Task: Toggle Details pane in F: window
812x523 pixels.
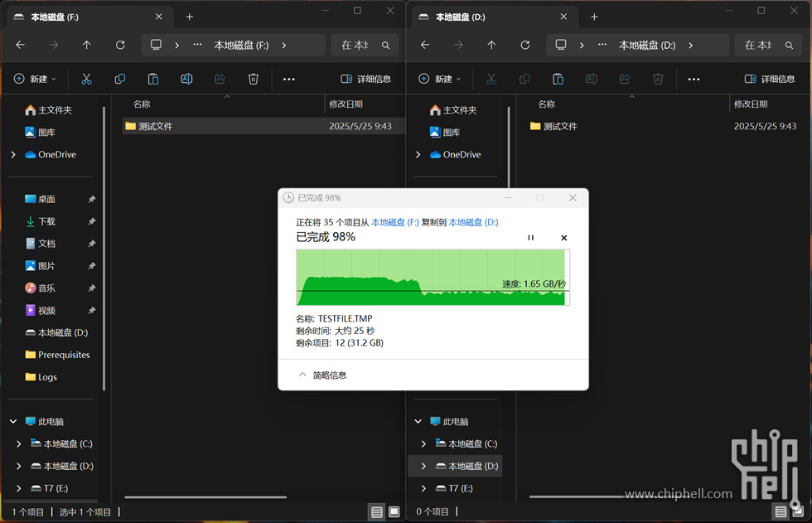Action: coord(365,79)
